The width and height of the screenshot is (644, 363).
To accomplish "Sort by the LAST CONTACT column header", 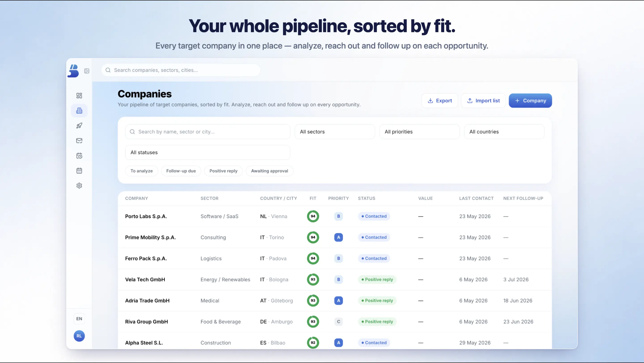I will pyautogui.click(x=476, y=198).
